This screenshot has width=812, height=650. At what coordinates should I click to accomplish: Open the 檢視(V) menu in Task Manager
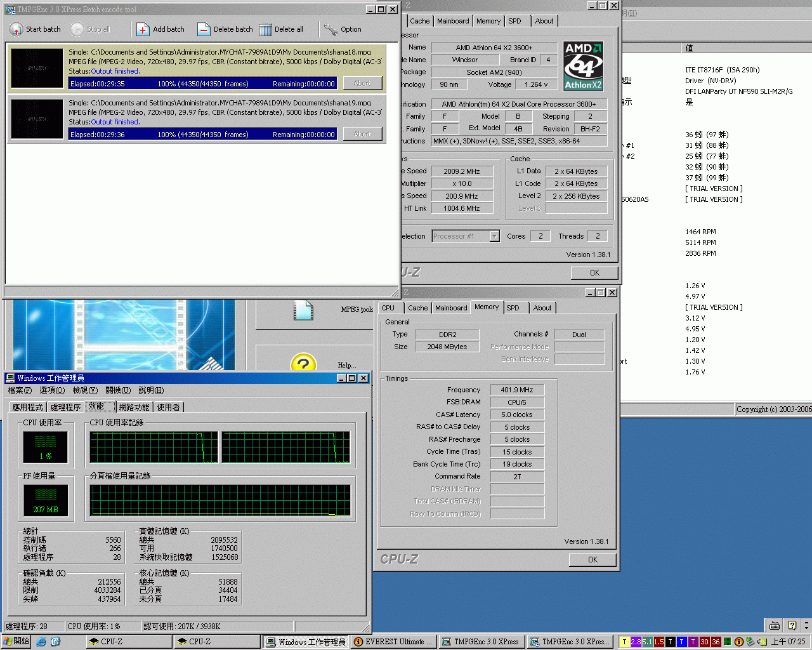[x=85, y=390]
